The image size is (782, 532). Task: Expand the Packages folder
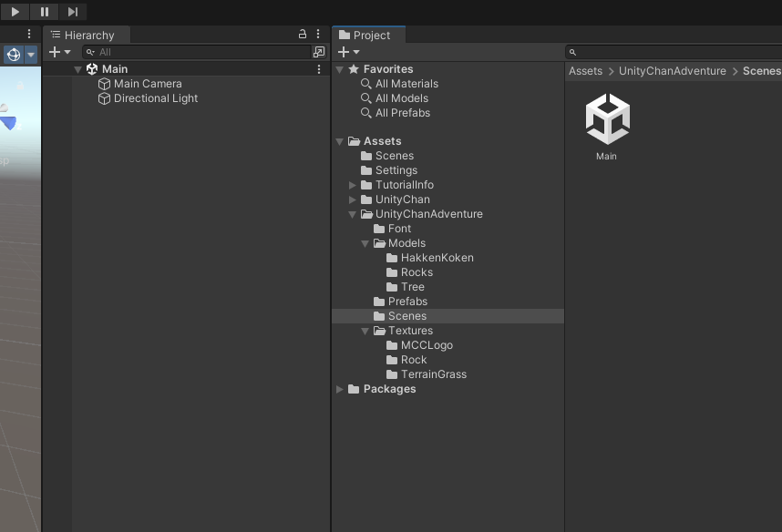point(340,389)
